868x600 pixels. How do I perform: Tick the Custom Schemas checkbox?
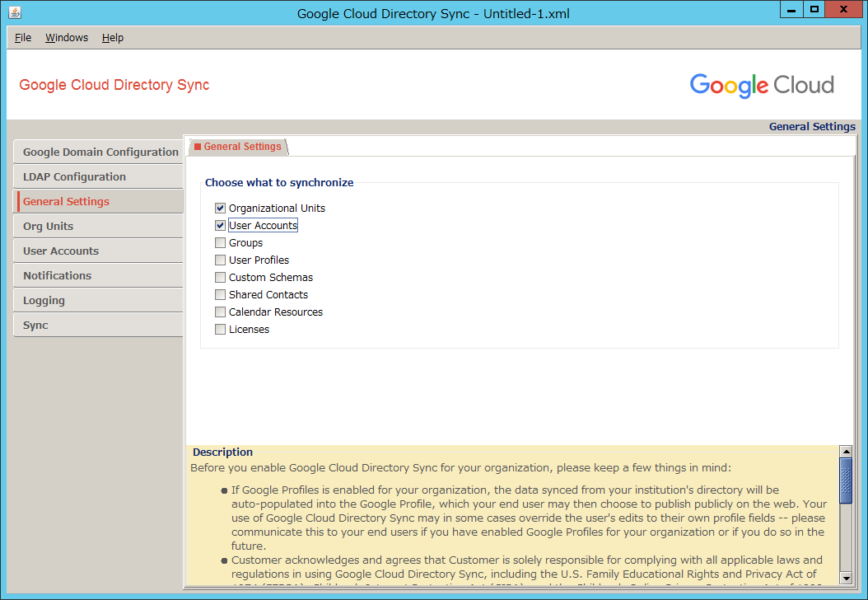[221, 277]
